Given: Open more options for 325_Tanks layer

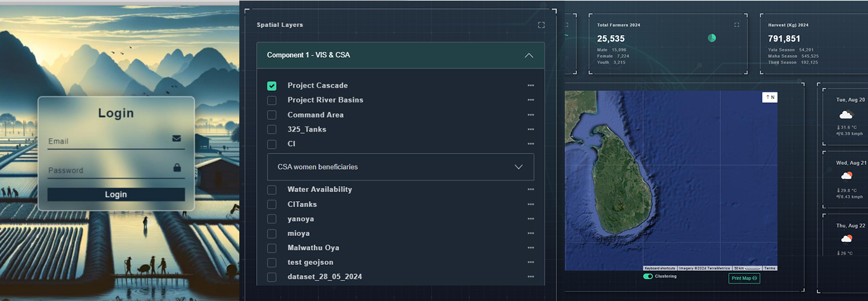Looking at the screenshot, I should (530, 129).
